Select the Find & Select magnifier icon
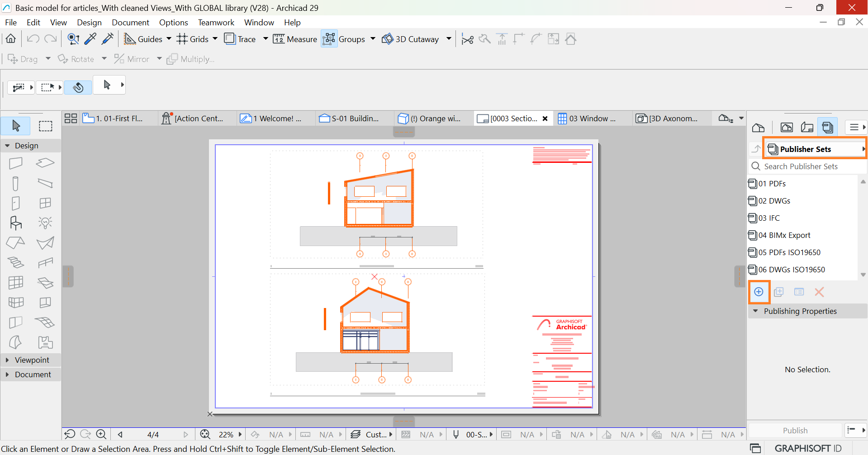Screen dimensions: 868x455 click(73, 39)
